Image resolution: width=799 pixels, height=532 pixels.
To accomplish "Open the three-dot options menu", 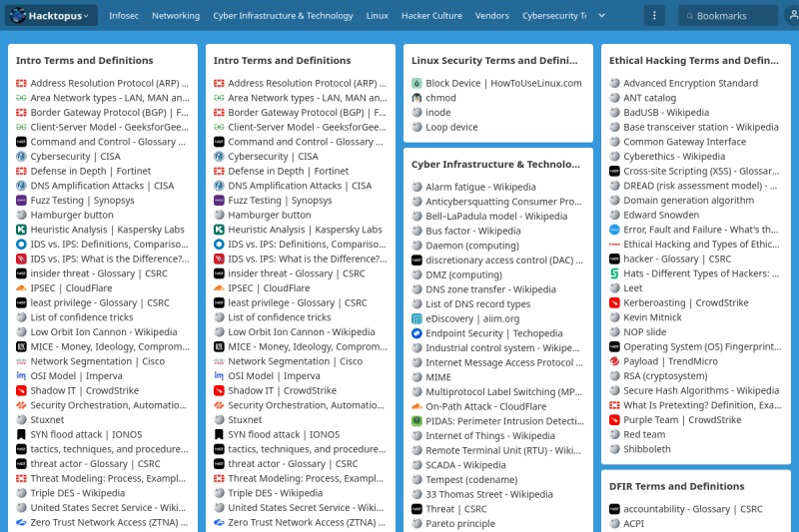I will pyautogui.click(x=654, y=15).
